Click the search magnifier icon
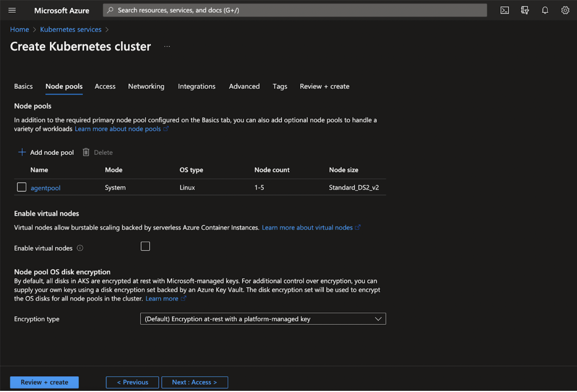Viewport: 577px width, 392px height. pyautogui.click(x=110, y=10)
